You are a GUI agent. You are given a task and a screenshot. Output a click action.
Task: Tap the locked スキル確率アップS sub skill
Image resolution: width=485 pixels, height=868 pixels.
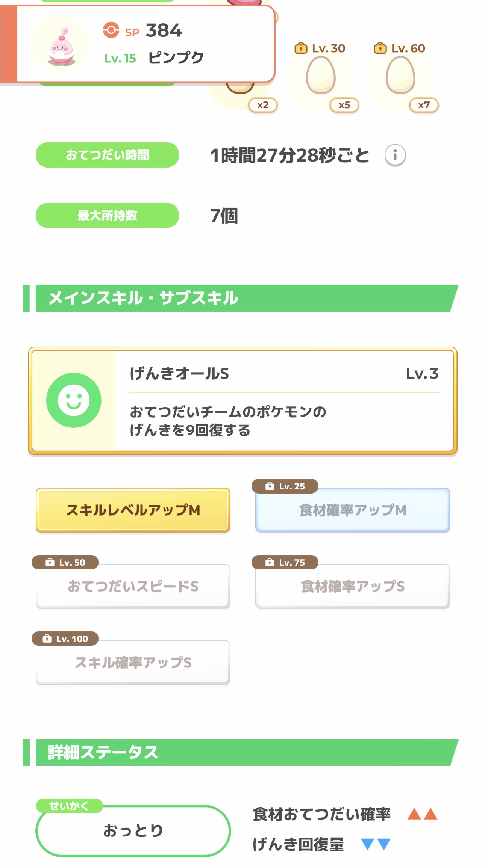point(133,662)
